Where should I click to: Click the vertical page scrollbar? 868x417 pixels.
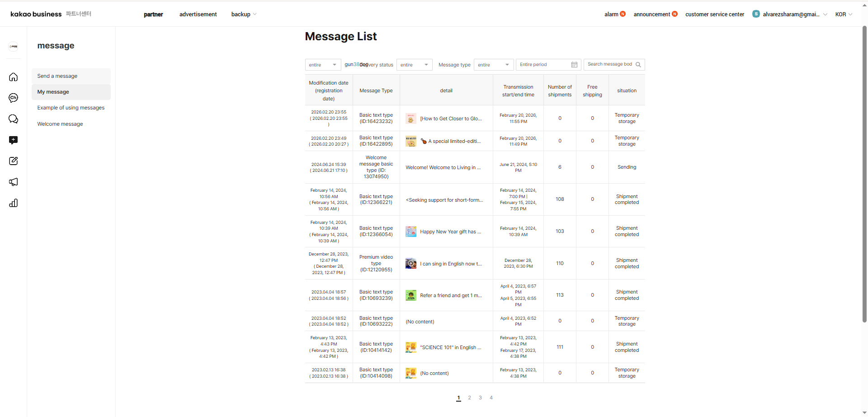[864, 174]
